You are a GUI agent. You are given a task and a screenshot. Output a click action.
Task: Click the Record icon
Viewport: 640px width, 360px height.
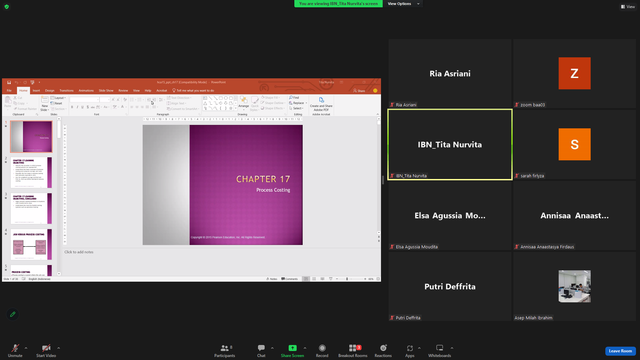point(322,348)
